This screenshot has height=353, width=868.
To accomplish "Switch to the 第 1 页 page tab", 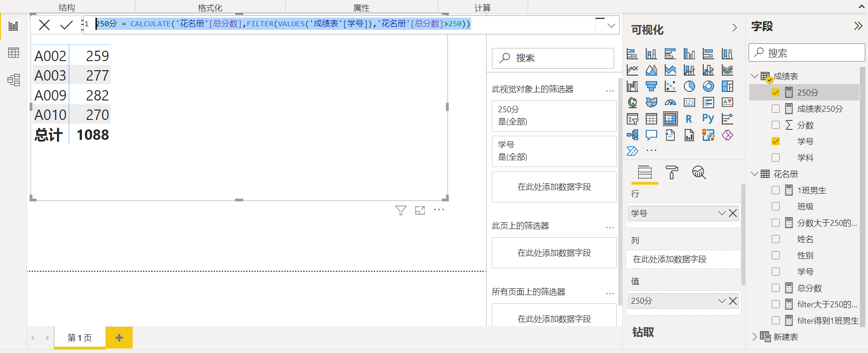I will pos(80,338).
